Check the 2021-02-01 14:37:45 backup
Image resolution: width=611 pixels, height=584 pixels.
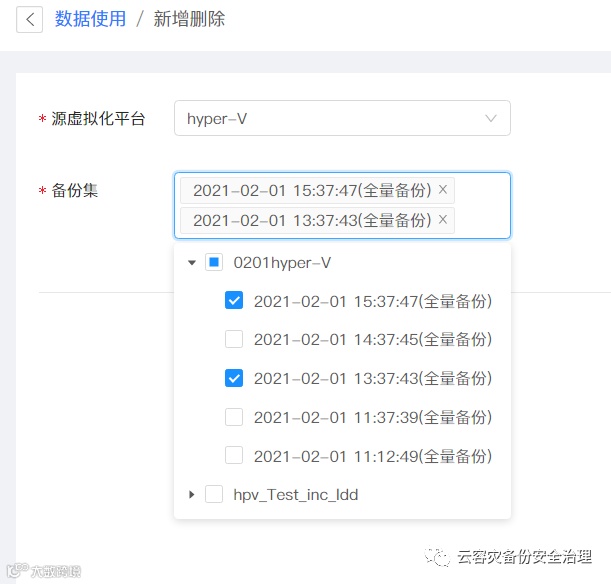click(x=234, y=339)
